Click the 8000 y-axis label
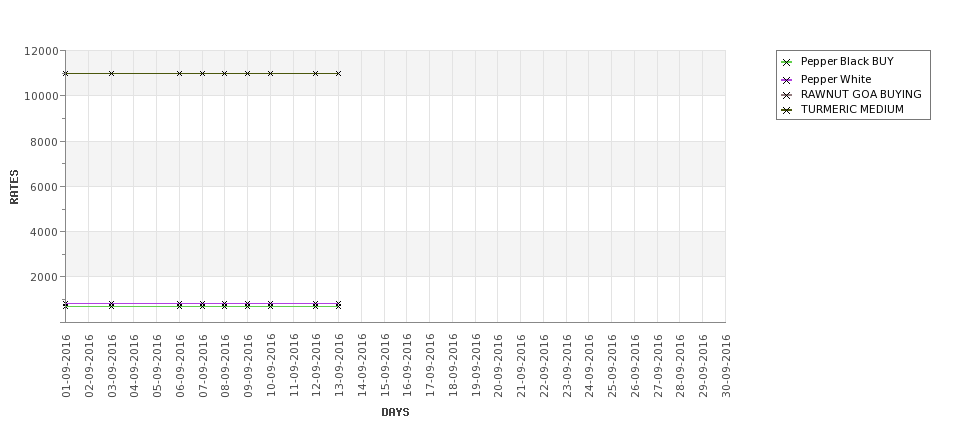This screenshot has width=975, height=429. coord(44,142)
